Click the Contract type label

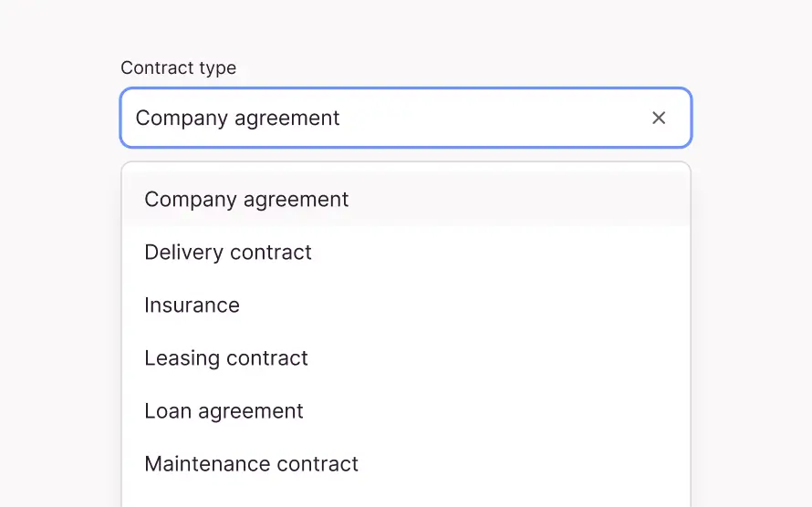point(178,68)
